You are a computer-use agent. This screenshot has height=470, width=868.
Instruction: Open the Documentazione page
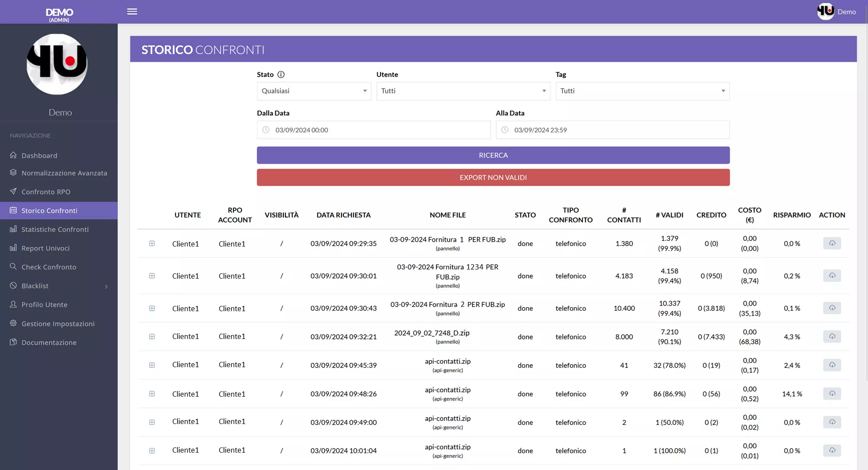coord(48,342)
